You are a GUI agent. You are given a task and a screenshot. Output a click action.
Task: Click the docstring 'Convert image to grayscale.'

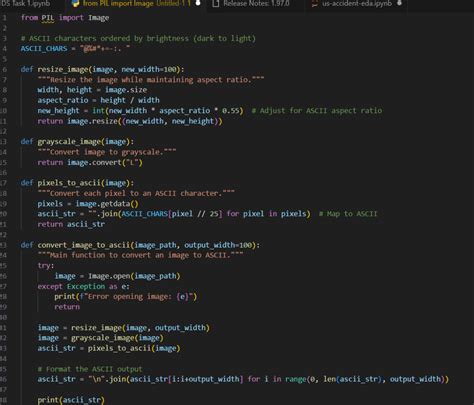(x=107, y=152)
